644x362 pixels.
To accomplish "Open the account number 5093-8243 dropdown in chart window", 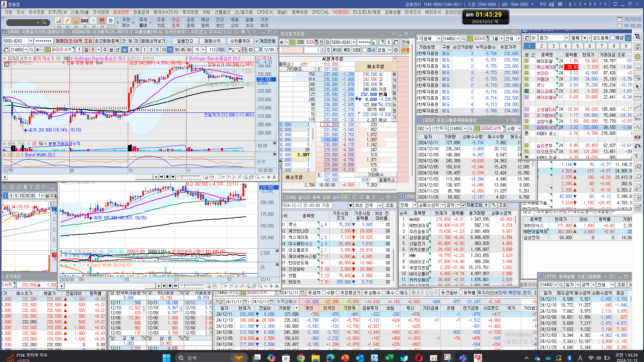I will coord(31,41).
